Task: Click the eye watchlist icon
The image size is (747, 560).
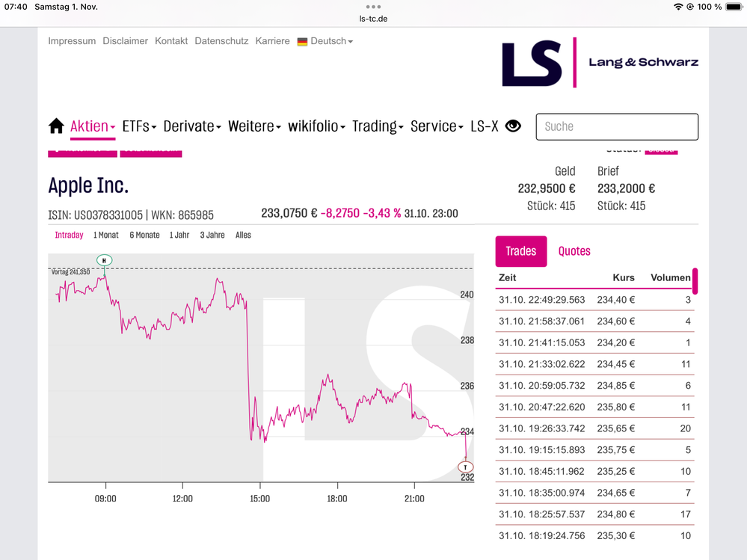Action: (513, 126)
